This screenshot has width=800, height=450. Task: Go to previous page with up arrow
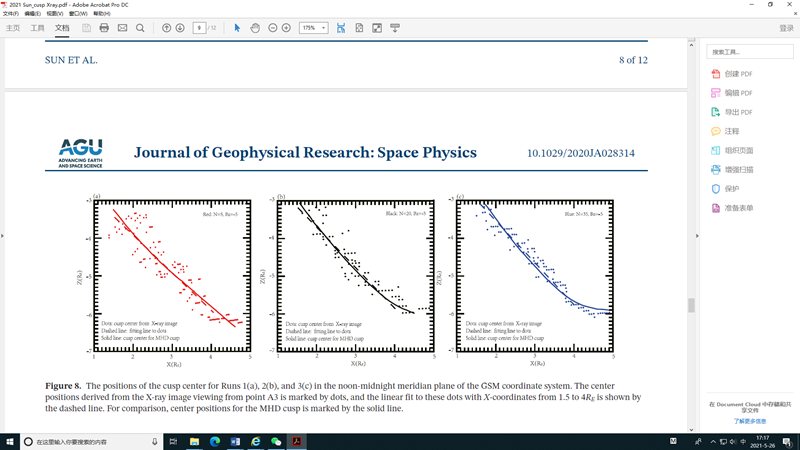pyautogui.click(x=167, y=28)
